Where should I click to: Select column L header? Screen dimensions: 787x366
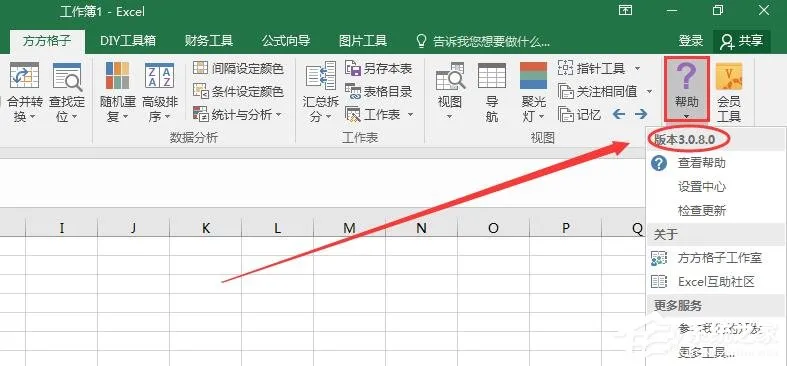[x=278, y=228]
